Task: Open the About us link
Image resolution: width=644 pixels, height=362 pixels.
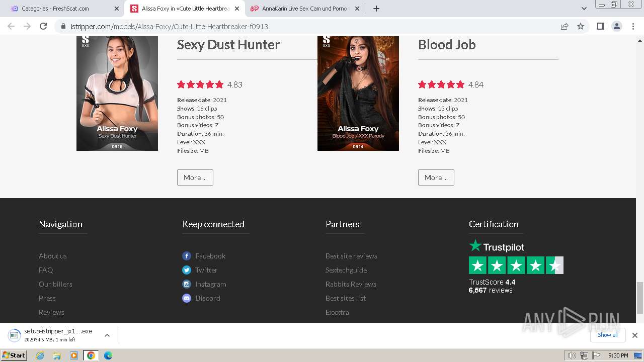Action: (53, 256)
